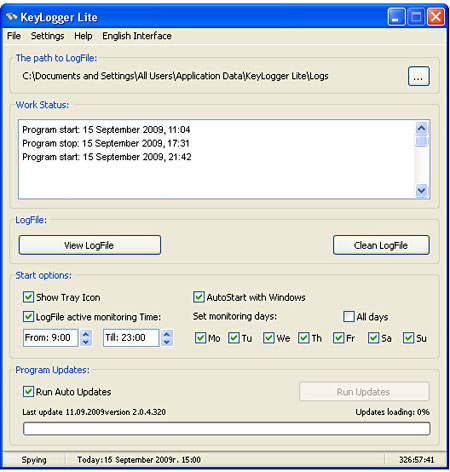Click the Work Status scroll up arrow
Viewport: 450px width, 472px height.
[421, 128]
